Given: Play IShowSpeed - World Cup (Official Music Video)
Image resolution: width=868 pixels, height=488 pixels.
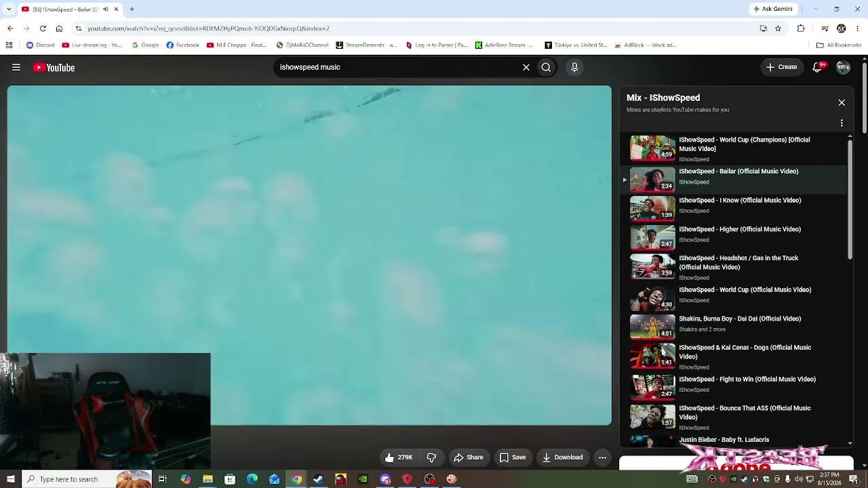Looking at the screenshot, I should [x=745, y=290].
